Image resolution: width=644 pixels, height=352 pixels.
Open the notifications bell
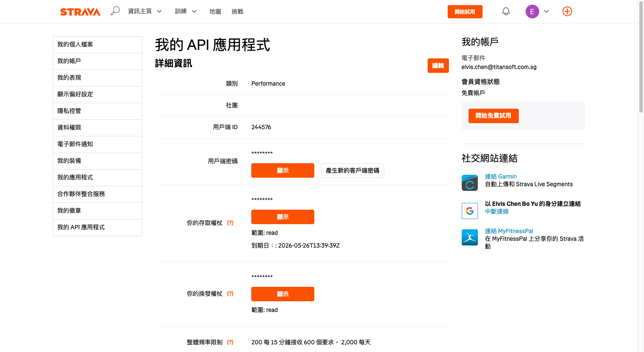coord(506,12)
